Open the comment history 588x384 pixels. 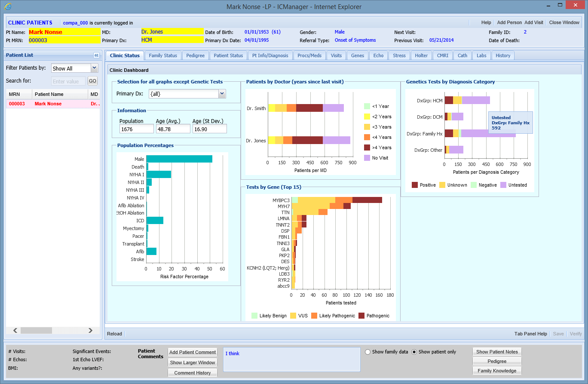[x=192, y=372]
